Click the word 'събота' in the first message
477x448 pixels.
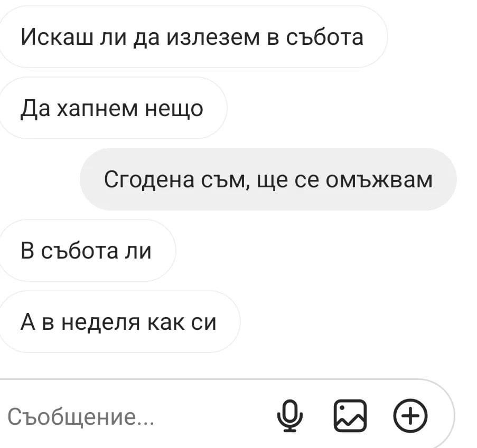[x=324, y=37]
